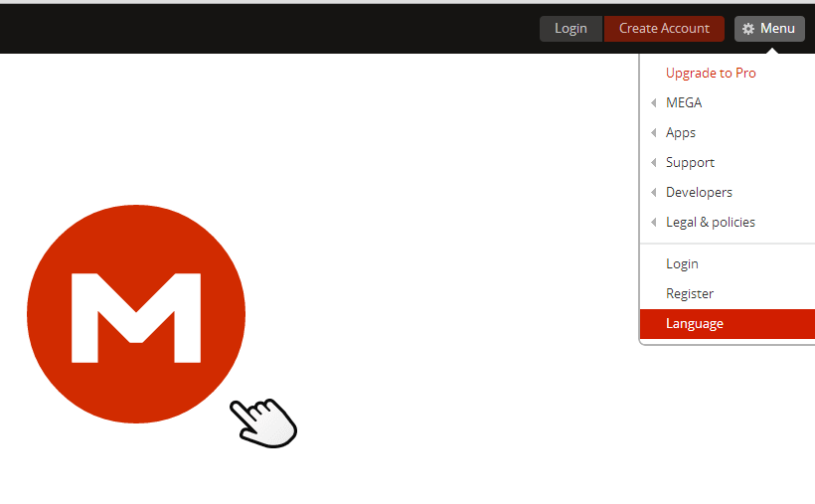Screen dimensions: 815x504
Task: Open the Support menu entry
Action: 690,163
